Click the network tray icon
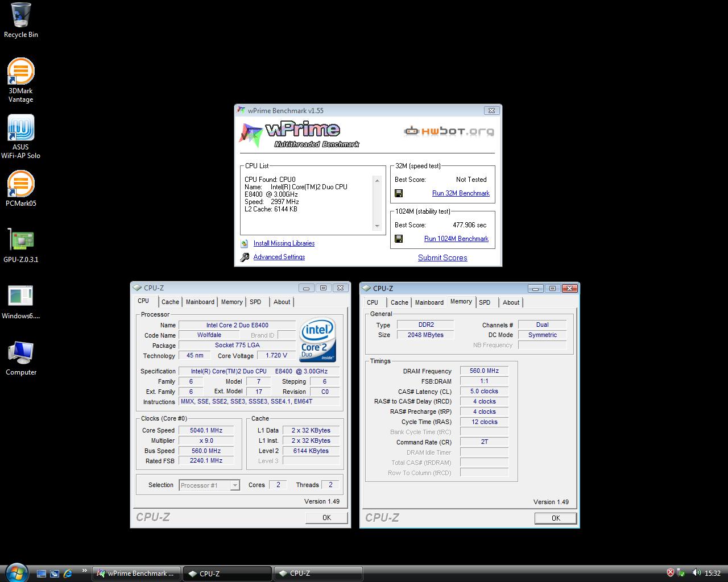 (x=681, y=573)
